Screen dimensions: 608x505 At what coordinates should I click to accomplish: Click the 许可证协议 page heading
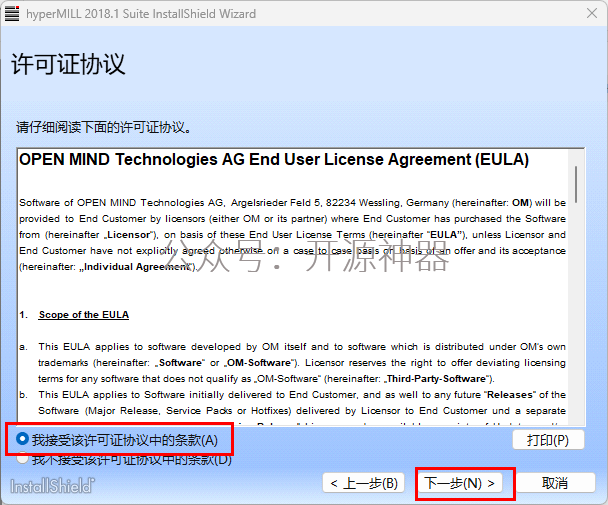68,64
